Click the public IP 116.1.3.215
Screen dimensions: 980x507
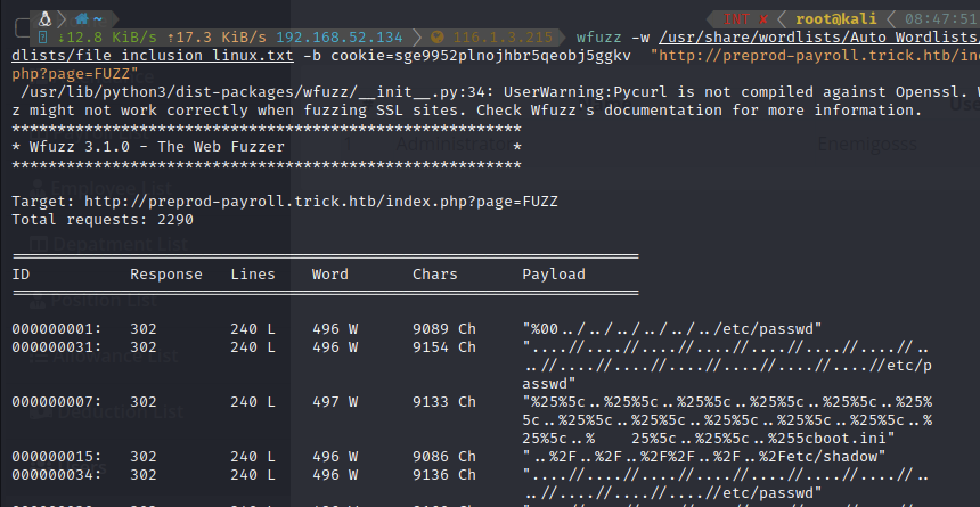click(x=503, y=38)
